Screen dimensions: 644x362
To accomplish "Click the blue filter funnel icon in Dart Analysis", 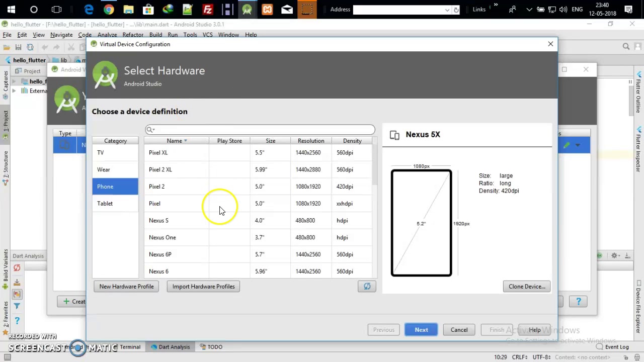I will click(17, 306).
